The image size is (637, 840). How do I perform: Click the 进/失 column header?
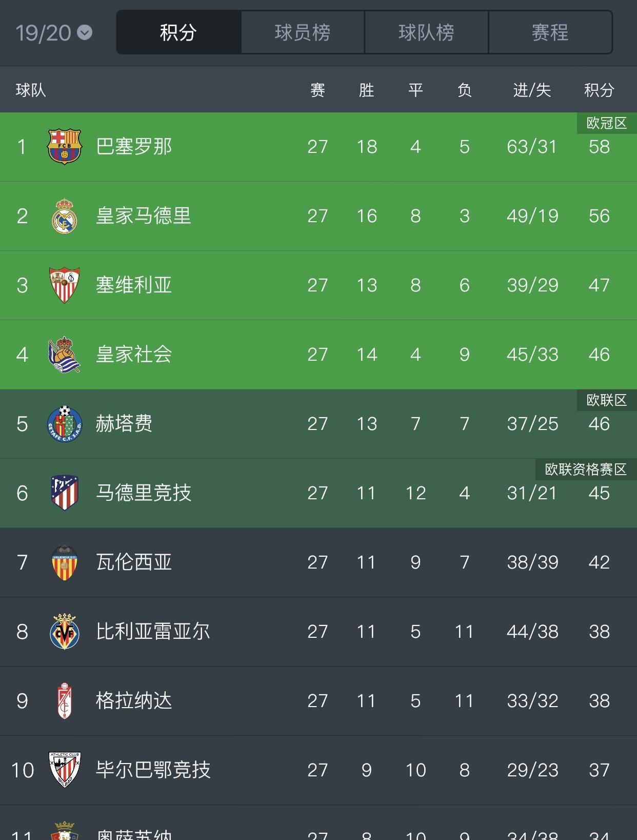(532, 90)
